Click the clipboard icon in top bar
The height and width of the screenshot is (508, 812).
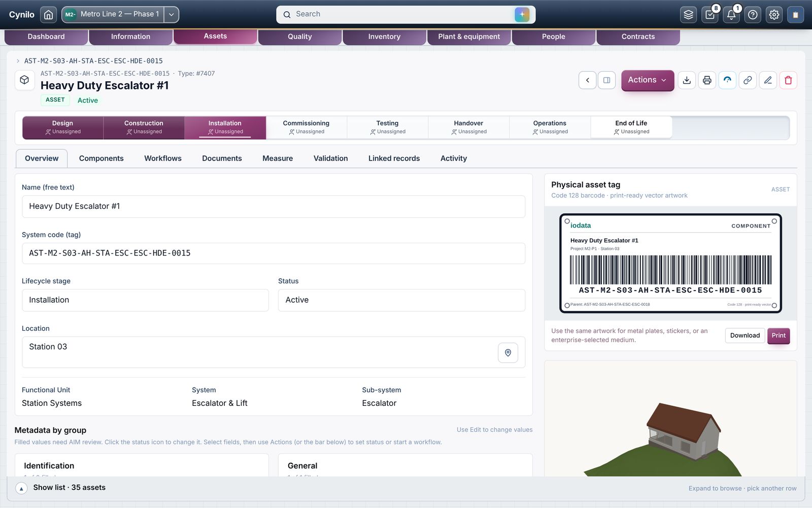point(795,15)
